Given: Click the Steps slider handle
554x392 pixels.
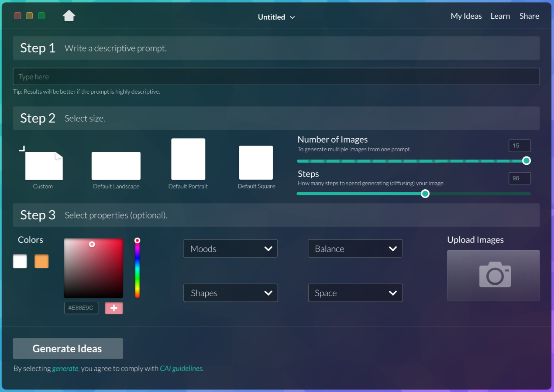Looking at the screenshot, I should pos(425,194).
